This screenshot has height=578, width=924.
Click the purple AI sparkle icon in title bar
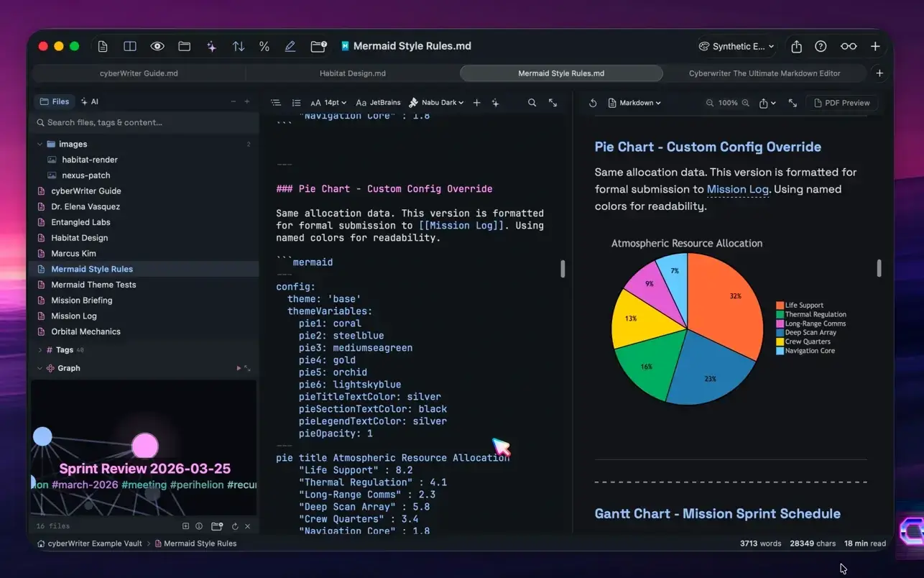click(211, 46)
